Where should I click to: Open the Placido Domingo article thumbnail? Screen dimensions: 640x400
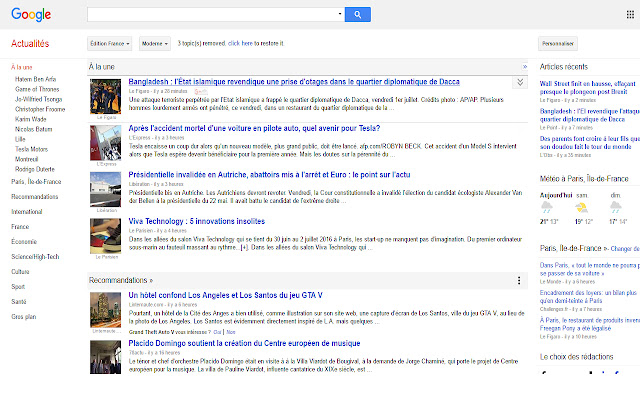(x=106, y=357)
